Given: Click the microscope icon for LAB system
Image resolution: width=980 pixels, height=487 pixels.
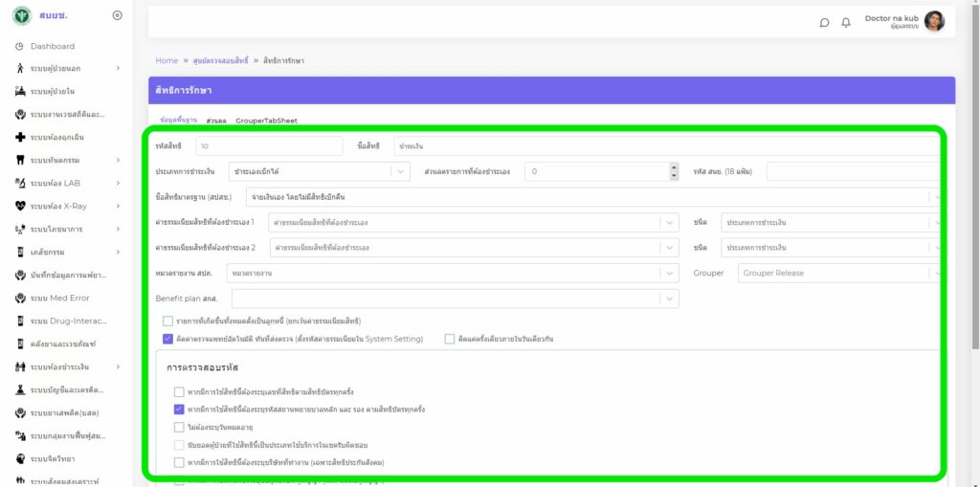Looking at the screenshot, I should tap(20, 183).
